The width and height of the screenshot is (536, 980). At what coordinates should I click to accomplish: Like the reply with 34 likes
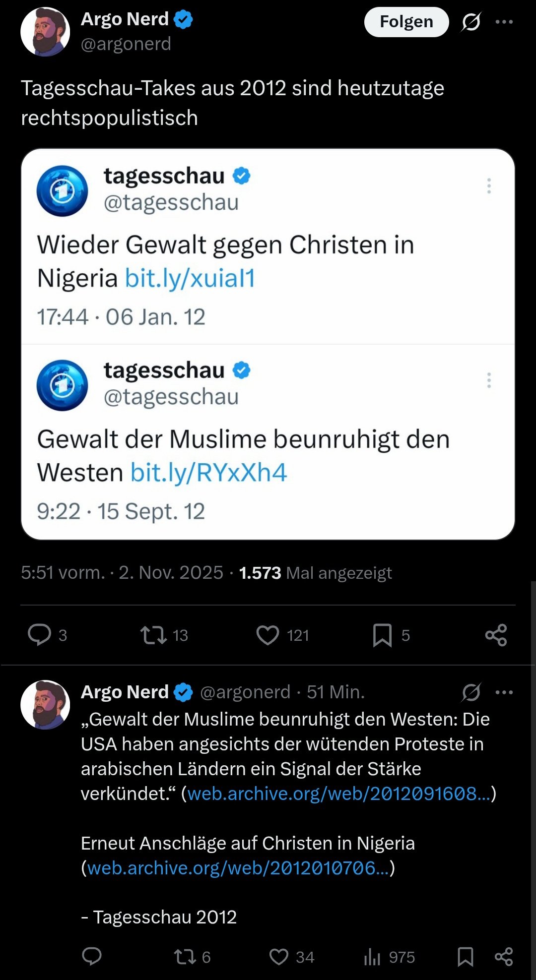[x=278, y=956]
